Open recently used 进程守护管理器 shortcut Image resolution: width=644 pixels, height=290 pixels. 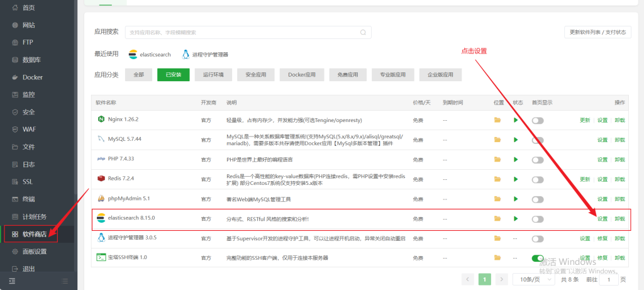pos(205,54)
